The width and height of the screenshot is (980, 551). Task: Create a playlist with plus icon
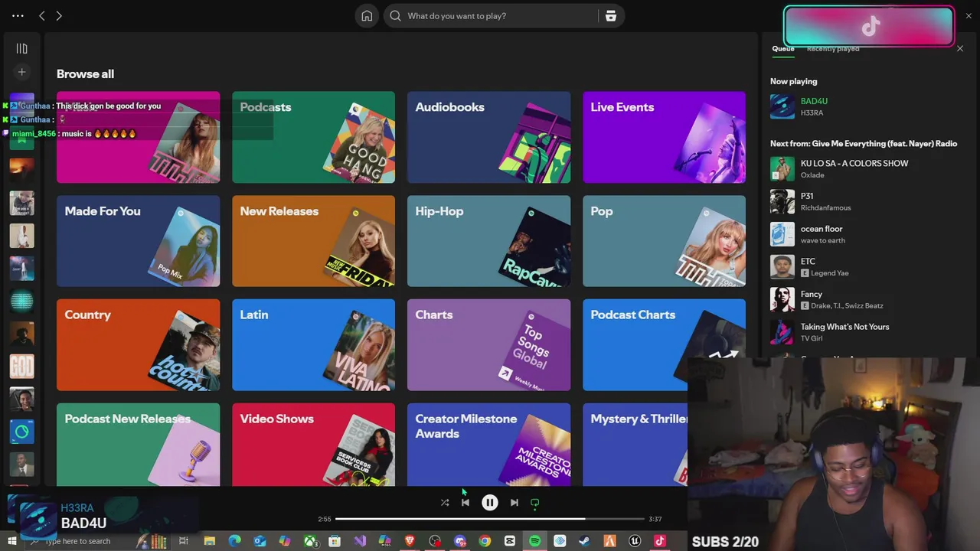point(22,72)
